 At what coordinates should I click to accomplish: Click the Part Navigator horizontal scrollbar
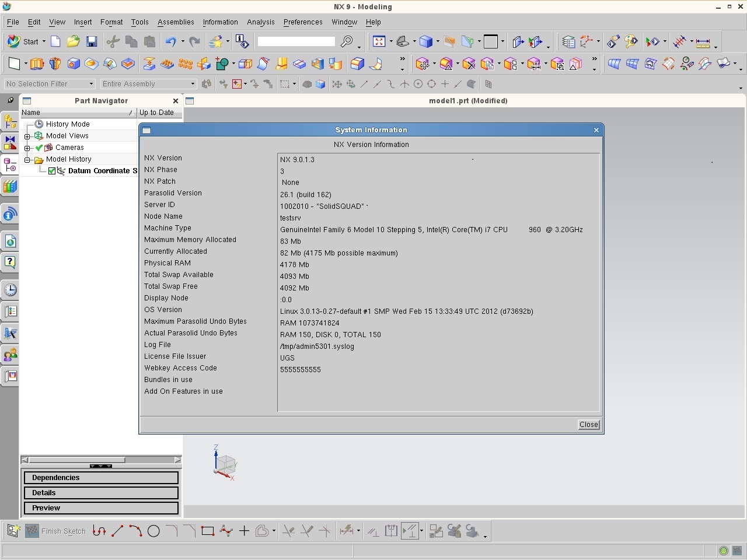point(101,460)
